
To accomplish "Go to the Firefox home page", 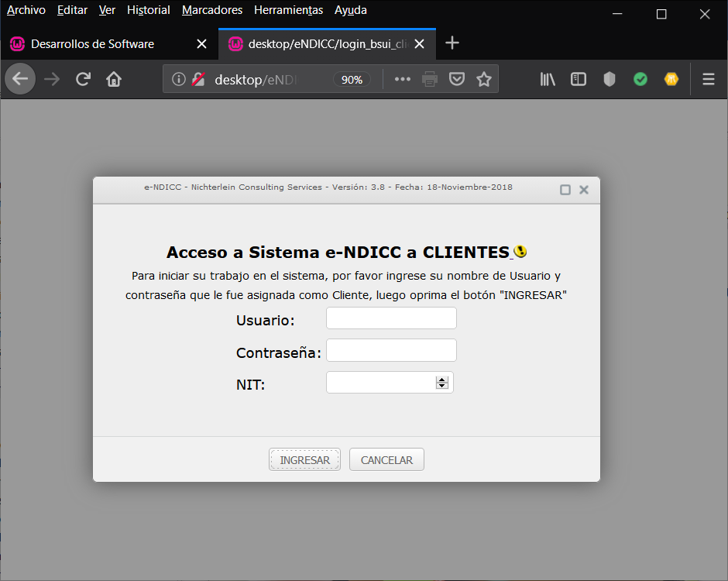I will 114,79.
